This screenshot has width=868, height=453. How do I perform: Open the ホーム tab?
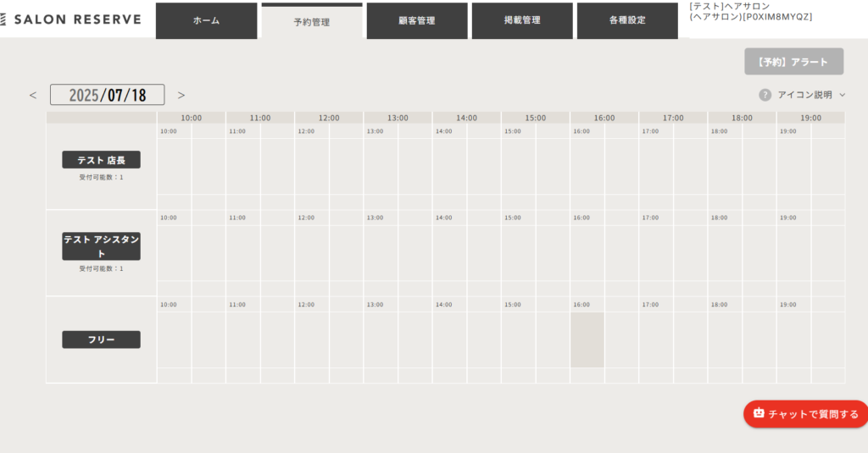click(x=206, y=20)
